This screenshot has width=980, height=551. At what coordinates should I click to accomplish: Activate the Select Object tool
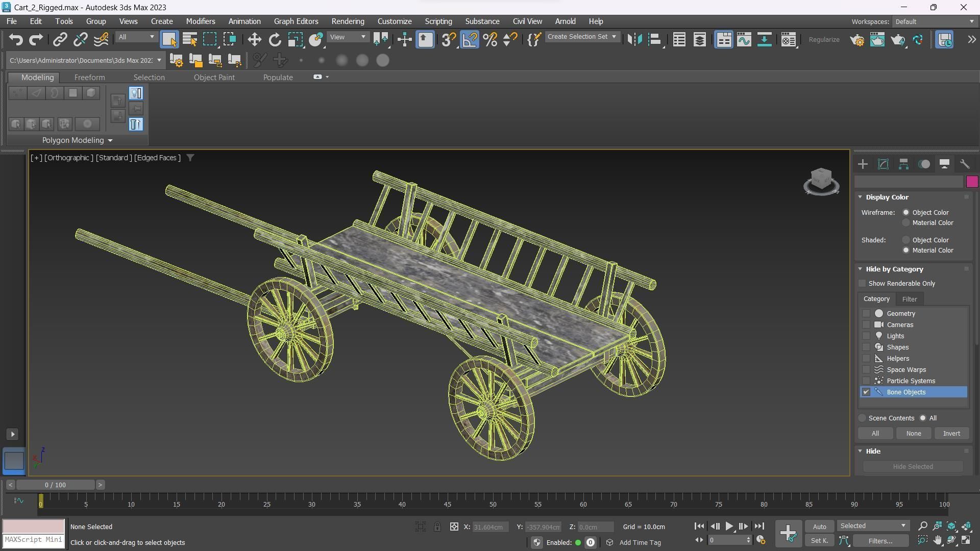169,40
